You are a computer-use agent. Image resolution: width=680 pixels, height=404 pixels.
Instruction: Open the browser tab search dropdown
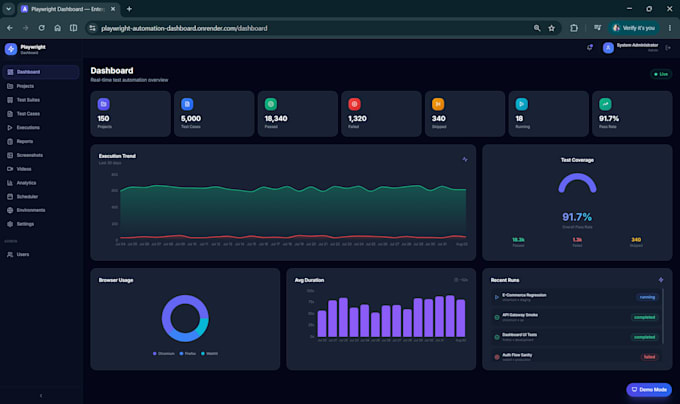pos(8,9)
